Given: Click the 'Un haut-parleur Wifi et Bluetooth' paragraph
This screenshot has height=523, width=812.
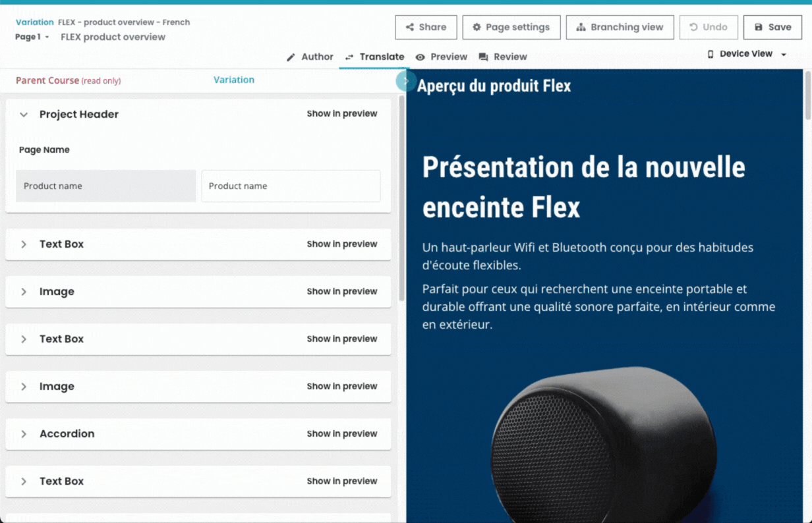Looking at the screenshot, I should tap(588, 256).
